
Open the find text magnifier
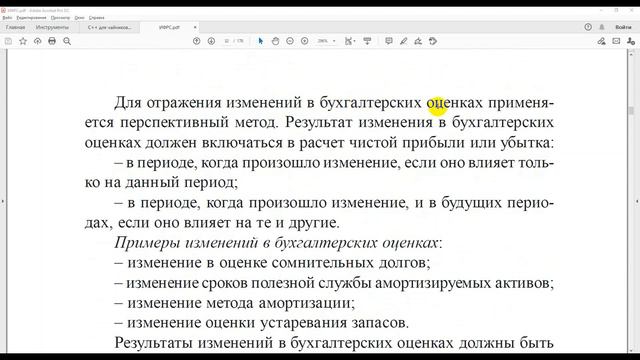point(67,41)
